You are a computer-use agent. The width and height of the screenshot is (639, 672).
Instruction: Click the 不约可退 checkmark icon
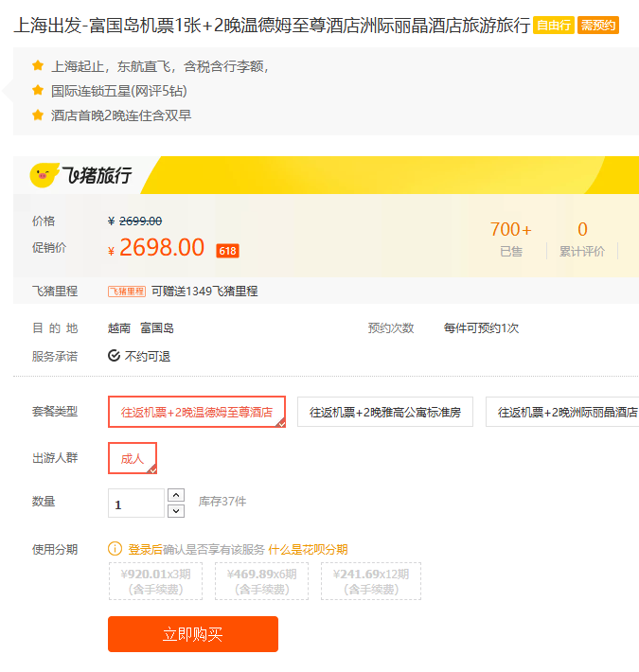(114, 356)
